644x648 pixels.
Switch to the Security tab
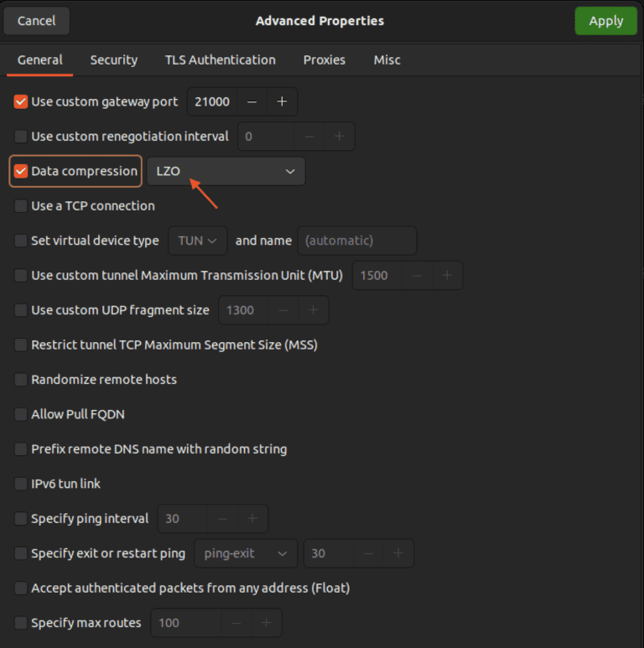[114, 60]
